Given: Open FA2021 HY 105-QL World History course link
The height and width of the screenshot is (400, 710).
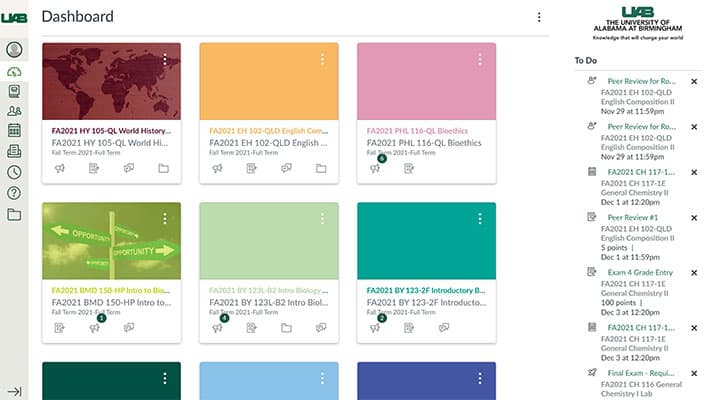Looking at the screenshot, I should 111,131.
